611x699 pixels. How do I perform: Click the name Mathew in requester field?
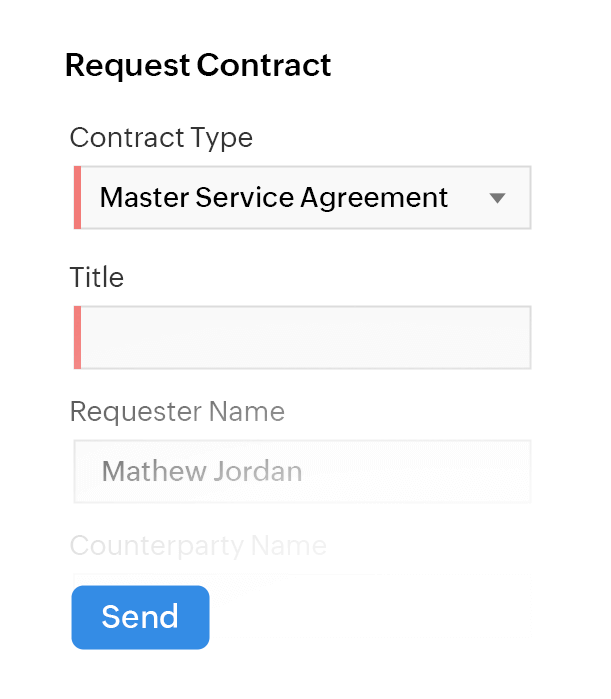[150, 471]
